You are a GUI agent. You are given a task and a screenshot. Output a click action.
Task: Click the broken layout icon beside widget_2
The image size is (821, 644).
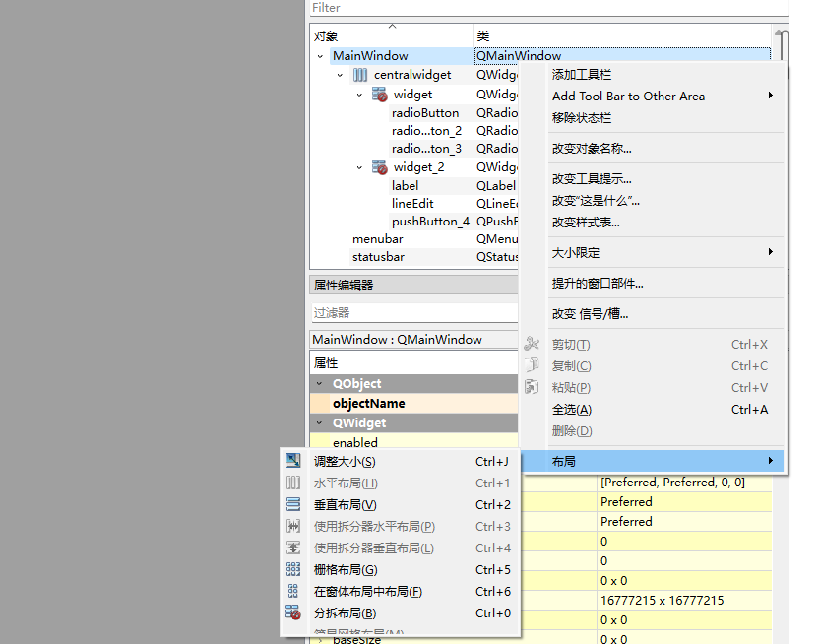[x=378, y=166]
